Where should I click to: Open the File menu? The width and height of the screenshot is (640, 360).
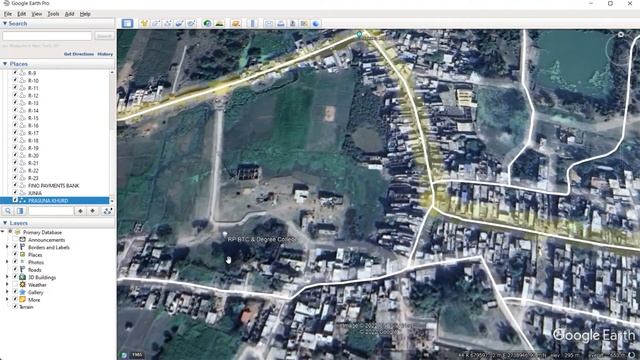(8, 14)
